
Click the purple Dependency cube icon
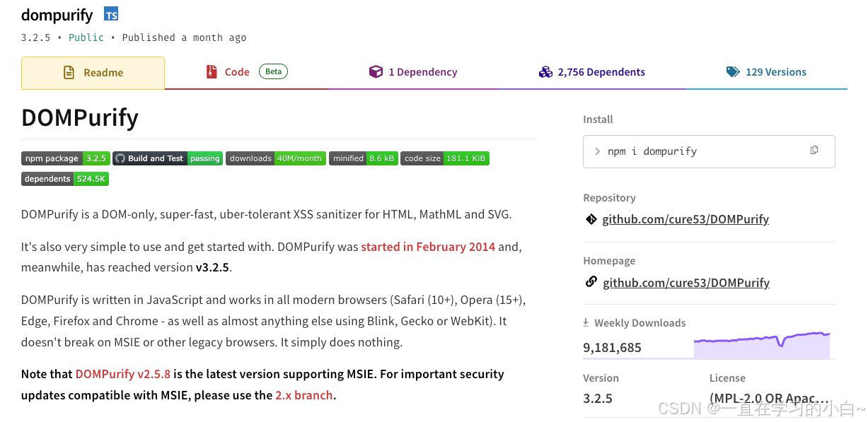(x=376, y=71)
